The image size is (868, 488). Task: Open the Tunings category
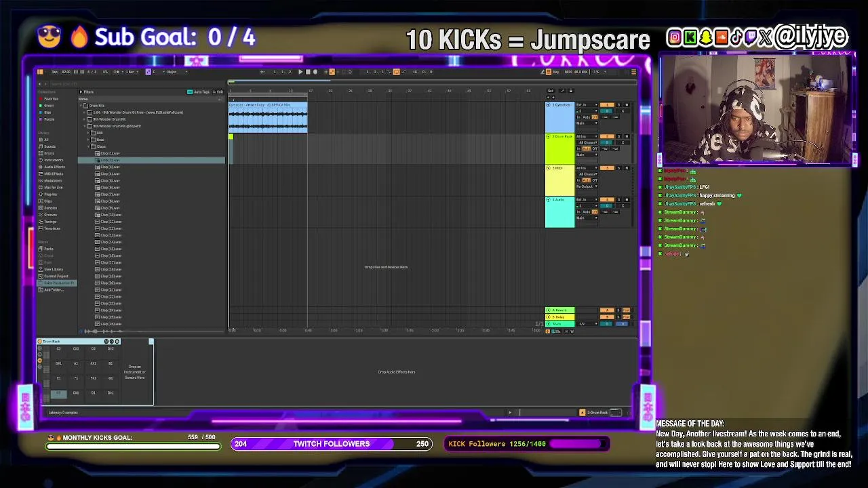pyautogui.click(x=50, y=221)
